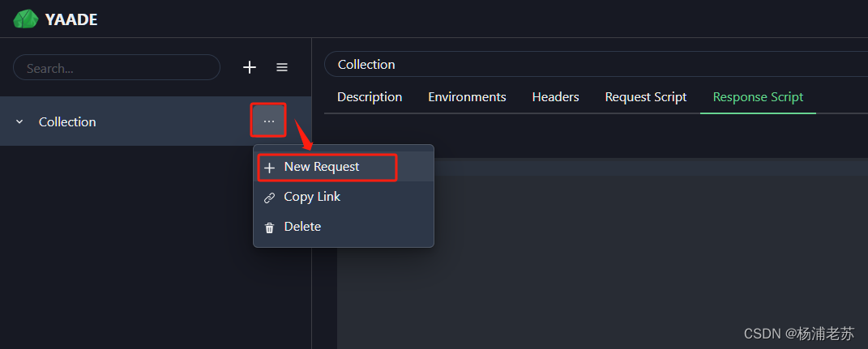Image resolution: width=868 pixels, height=349 pixels.
Task: Choose Copy Link from context menu
Action: (343, 197)
